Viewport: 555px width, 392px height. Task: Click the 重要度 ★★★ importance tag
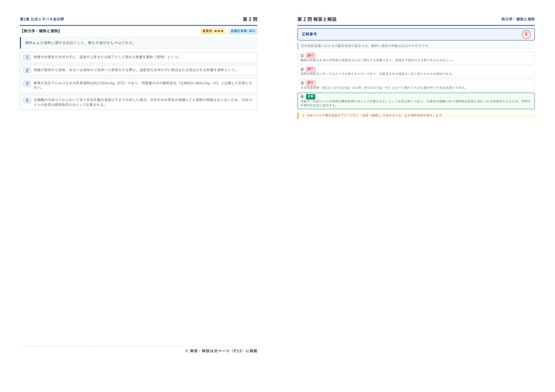click(213, 31)
